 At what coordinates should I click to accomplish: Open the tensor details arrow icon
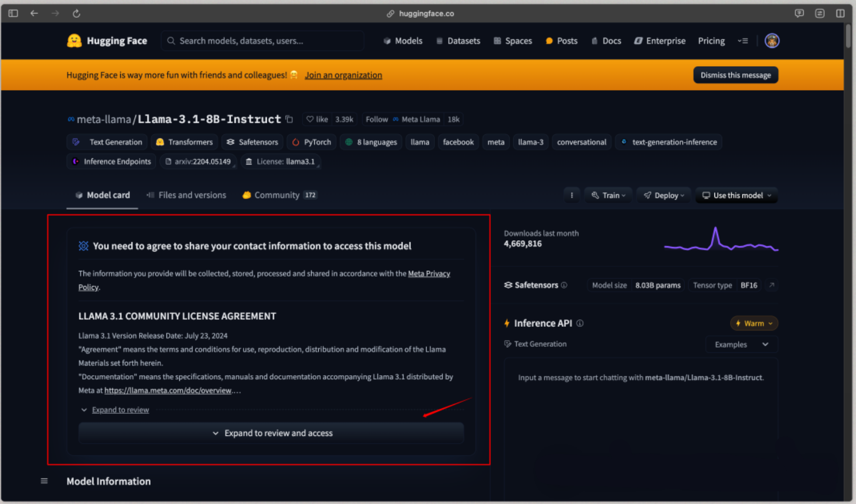point(771,285)
